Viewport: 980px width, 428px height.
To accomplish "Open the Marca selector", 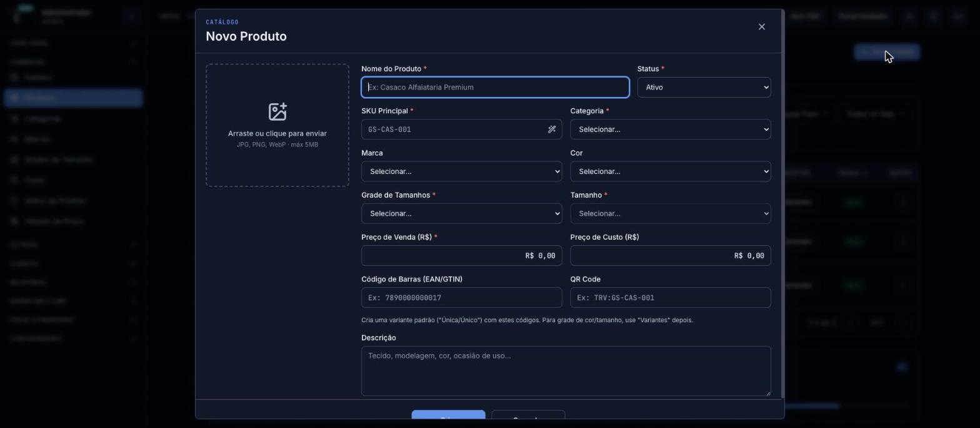I will tap(461, 171).
